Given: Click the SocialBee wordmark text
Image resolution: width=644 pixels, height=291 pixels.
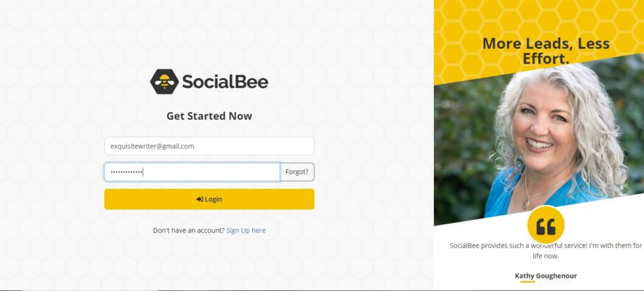Looking at the screenshot, I should pos(225,82).
